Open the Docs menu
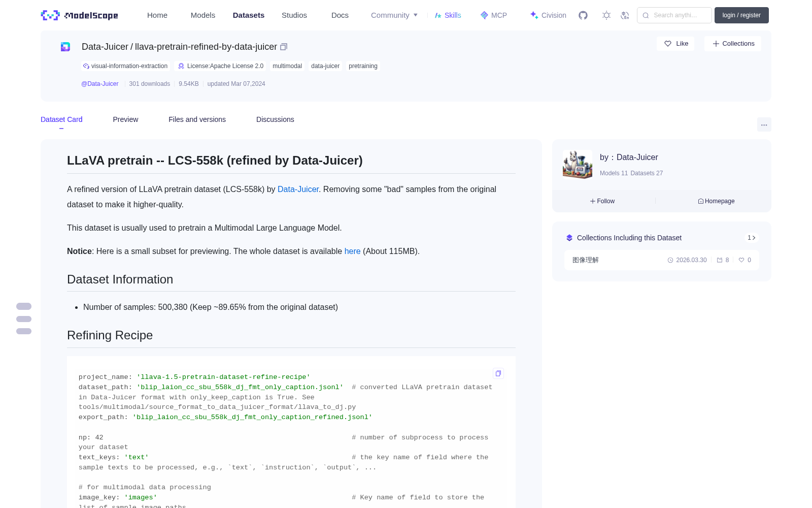 [340, 15]
